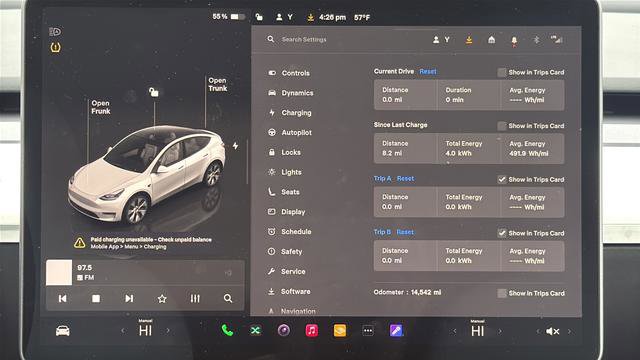
Task: Stop the radio playback
Action: click(96, 299)
